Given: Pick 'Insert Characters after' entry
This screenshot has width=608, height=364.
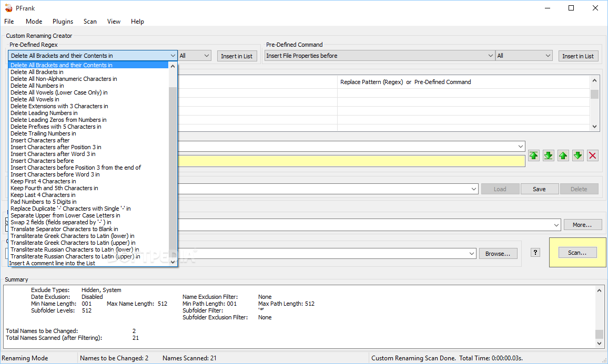Looking at the screenshot, I should pyautogui.click(x=88, y=140).
